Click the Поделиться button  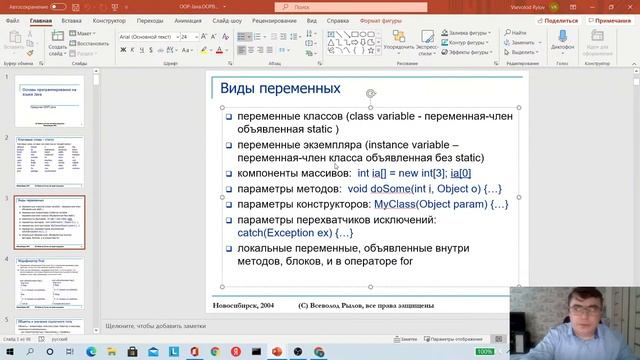[558, 20]
